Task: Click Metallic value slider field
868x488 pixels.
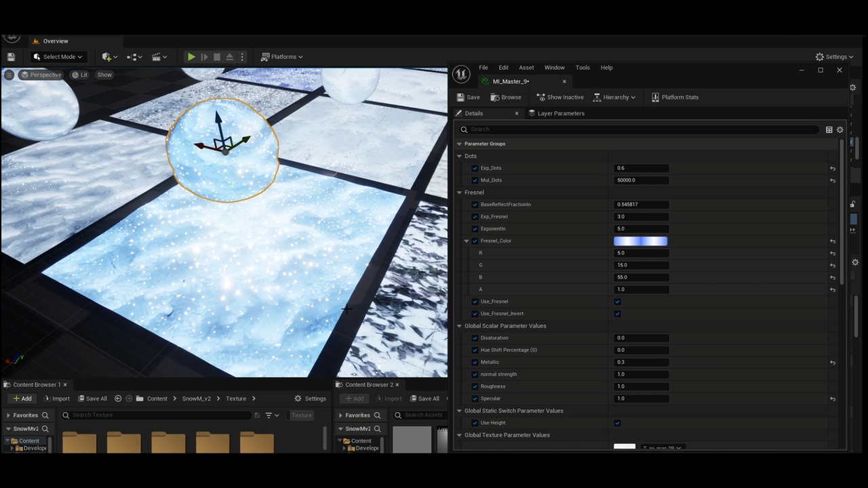Action: (641, 362)
